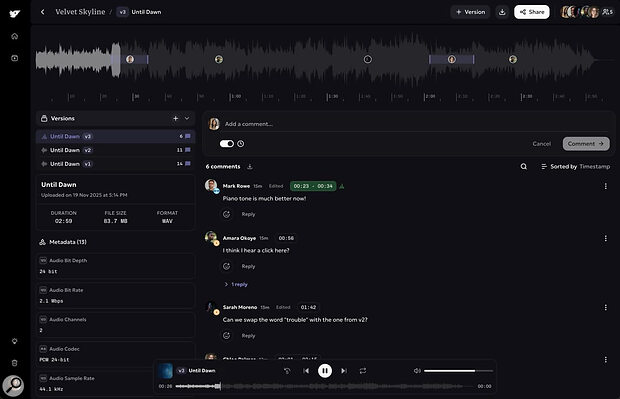Click the magnifier button at bottom-left corner
Viewport: 620px width, 399px height.
pyautogui.click(x=13, y=386)
